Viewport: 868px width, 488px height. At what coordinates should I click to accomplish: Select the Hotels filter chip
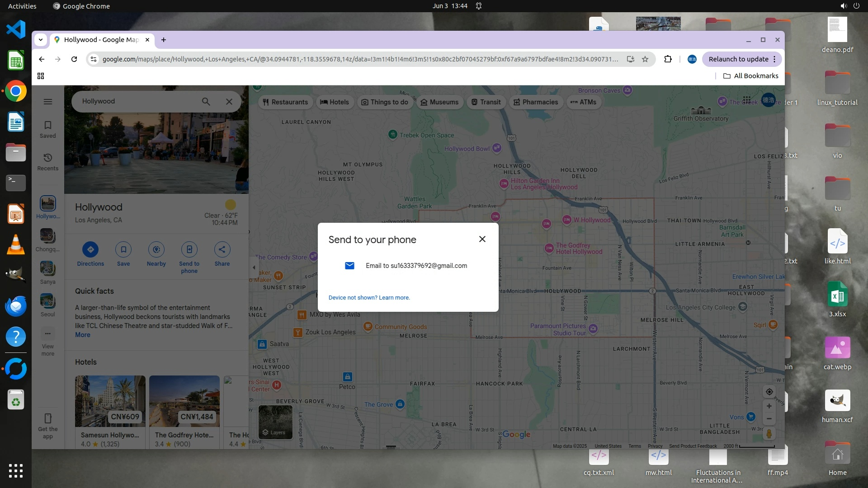coord(335,102)
